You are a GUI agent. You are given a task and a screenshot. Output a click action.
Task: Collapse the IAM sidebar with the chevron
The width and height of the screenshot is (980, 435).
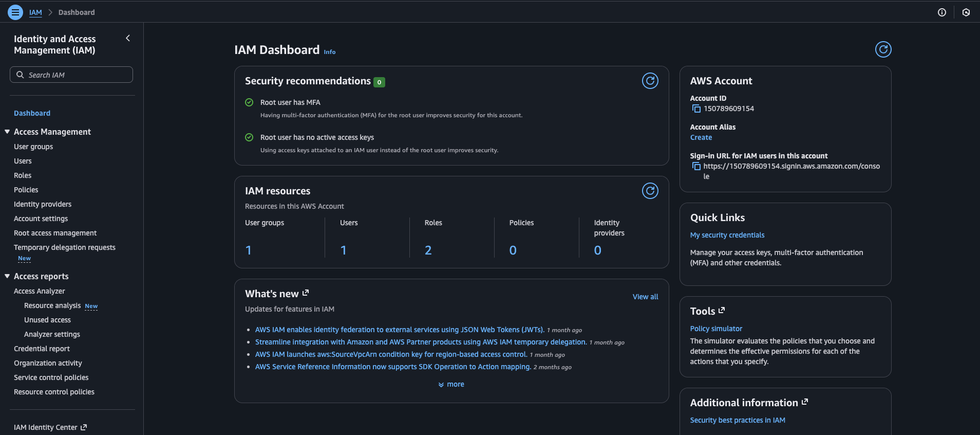click(128, 38)
